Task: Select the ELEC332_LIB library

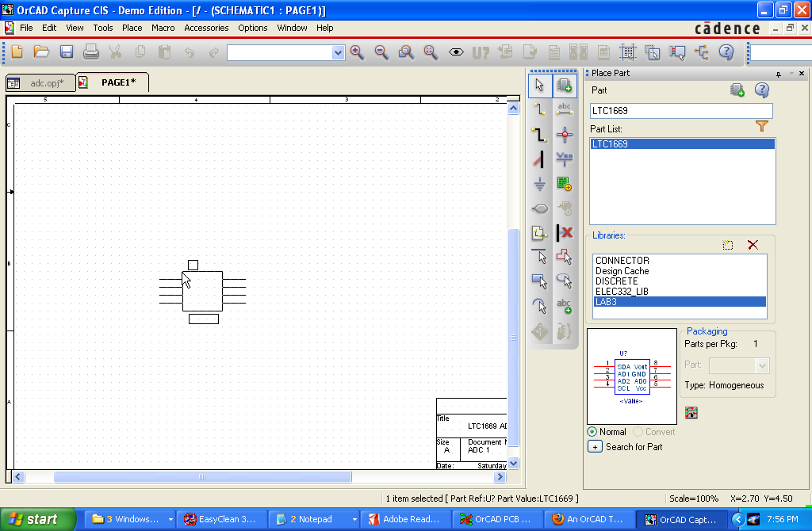Action: (x=680, y=292)
